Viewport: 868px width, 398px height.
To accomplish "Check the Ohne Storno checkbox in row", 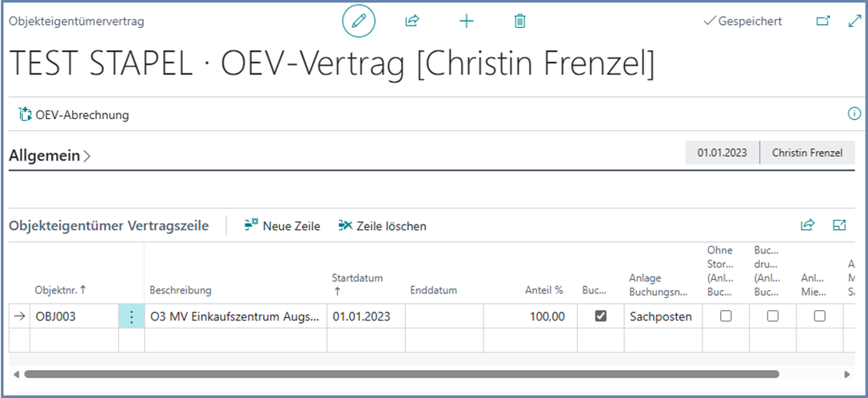I will [726, 316].
